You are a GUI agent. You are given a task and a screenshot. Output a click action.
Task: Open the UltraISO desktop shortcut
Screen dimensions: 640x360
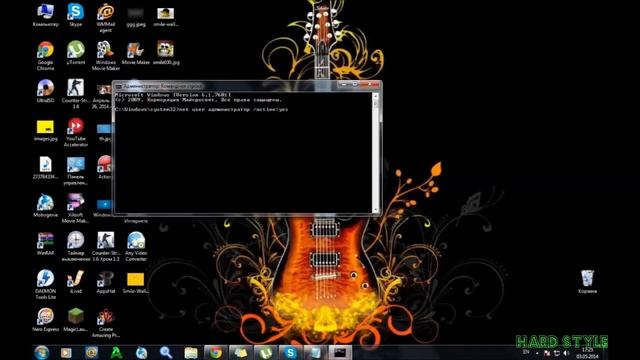(45, 91)
